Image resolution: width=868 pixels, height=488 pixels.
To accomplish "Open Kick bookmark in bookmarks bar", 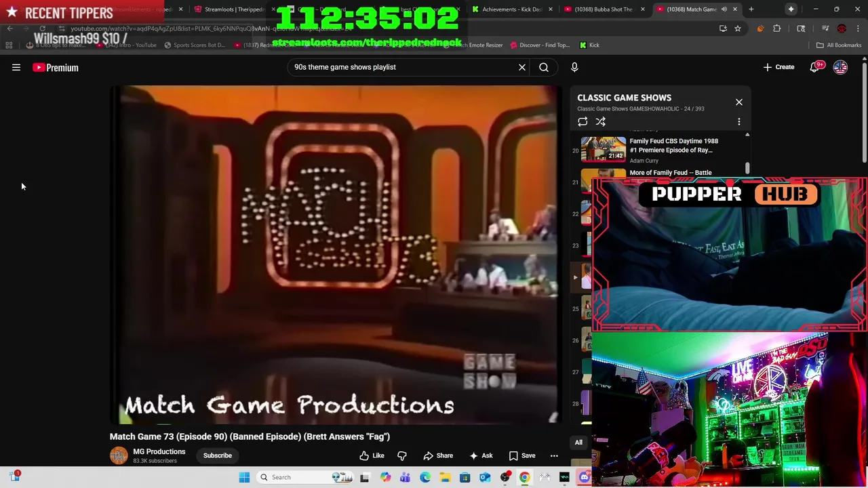I will click(589, 45).
